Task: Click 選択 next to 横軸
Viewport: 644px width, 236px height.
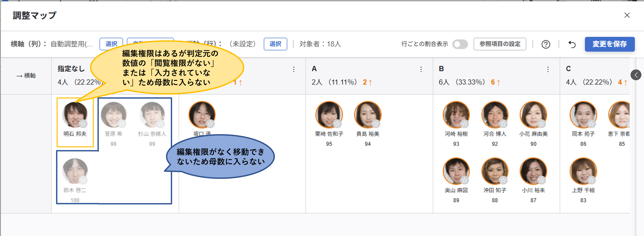Action: coord(111,44)
